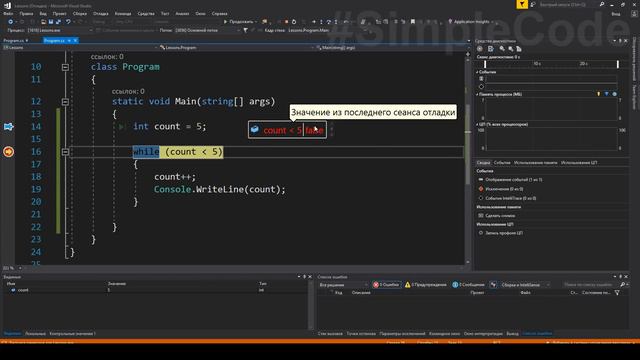Image resolution: width=640 pixels, height=360 pixels.
Task: Open the Call Stack tab
Action: click(330, 333)
